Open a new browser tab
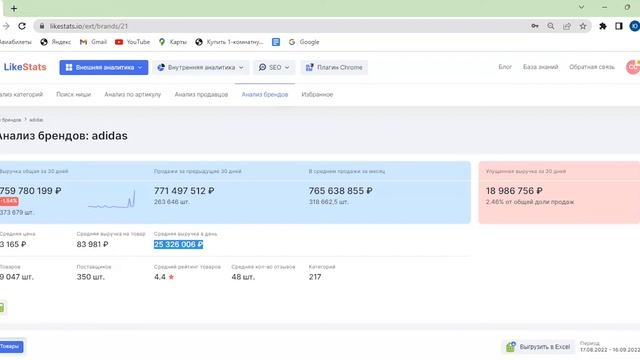 click(x=14, y=8)
